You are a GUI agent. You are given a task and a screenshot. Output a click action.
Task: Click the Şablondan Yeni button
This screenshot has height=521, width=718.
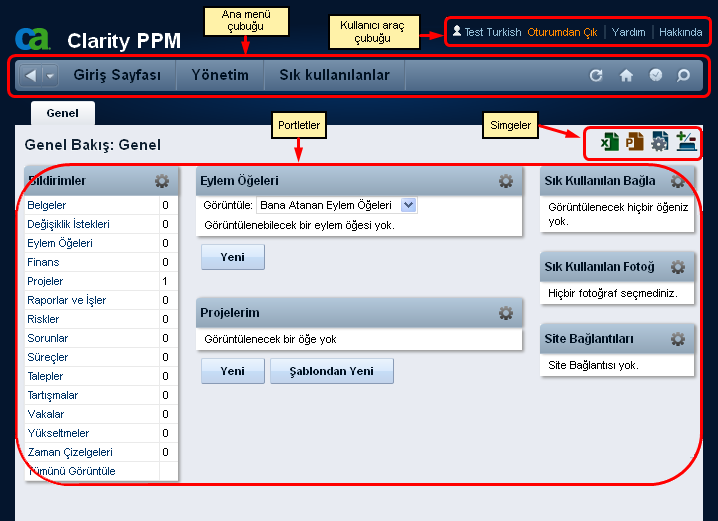pyautogui.click(x=332, y=371)
